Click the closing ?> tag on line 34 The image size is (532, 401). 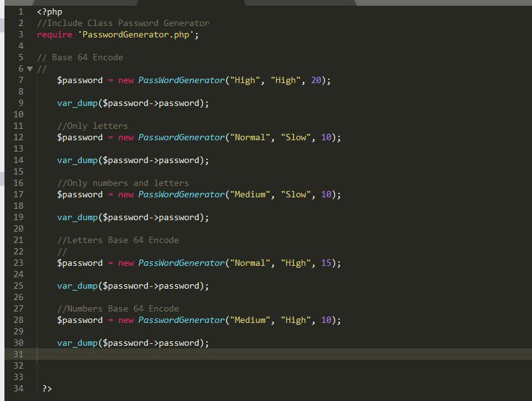pyautogui.click(x=47, y=388)
